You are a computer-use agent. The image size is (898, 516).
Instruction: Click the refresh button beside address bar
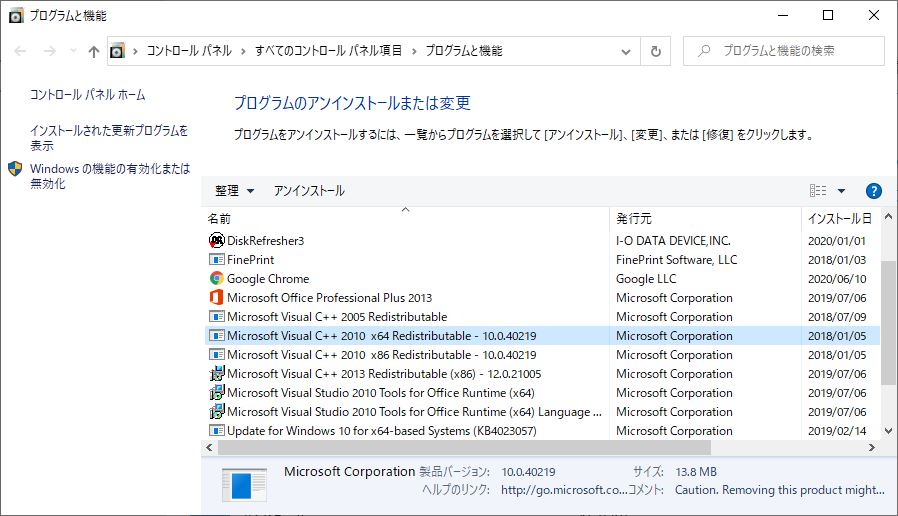656,51
